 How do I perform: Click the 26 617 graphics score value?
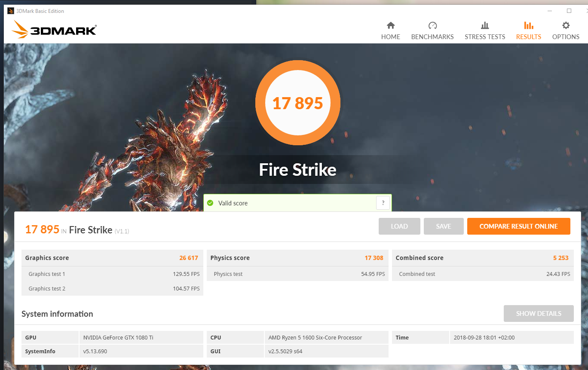(x=189, y=258)
